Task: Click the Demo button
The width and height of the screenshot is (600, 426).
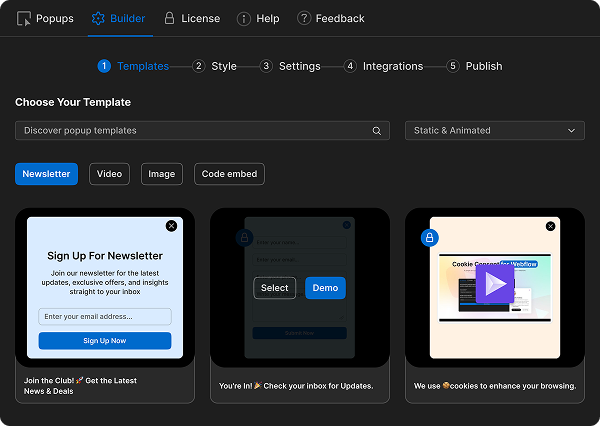Action: 325,288
